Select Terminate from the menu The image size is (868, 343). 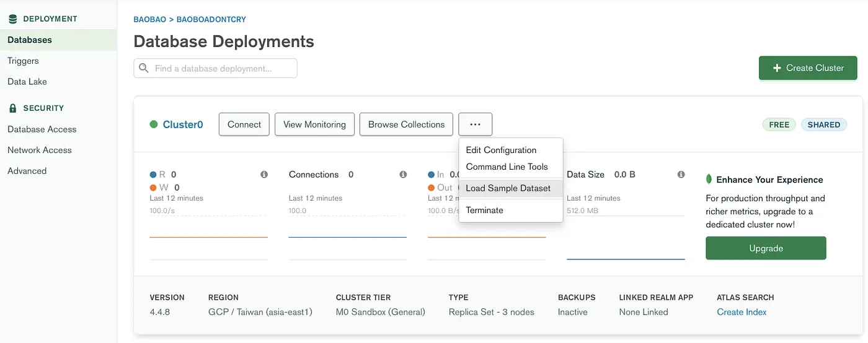510,211
